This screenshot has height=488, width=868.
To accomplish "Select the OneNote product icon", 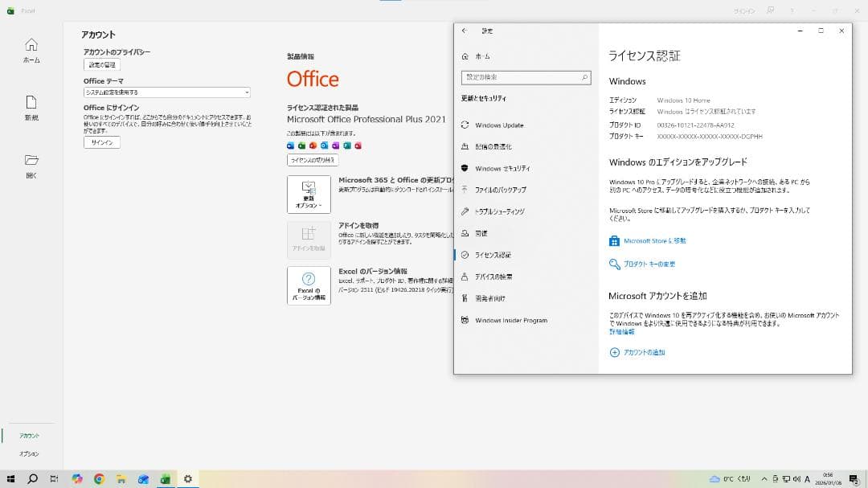I will click(x=334, y=146).
